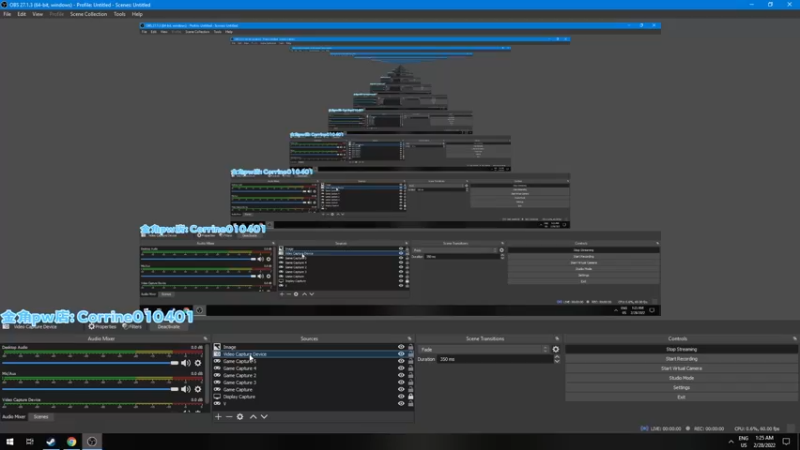This screenshot has height=450, width=800.
Task: Open Mic/Aux gear settings
Action: [198, 389]
